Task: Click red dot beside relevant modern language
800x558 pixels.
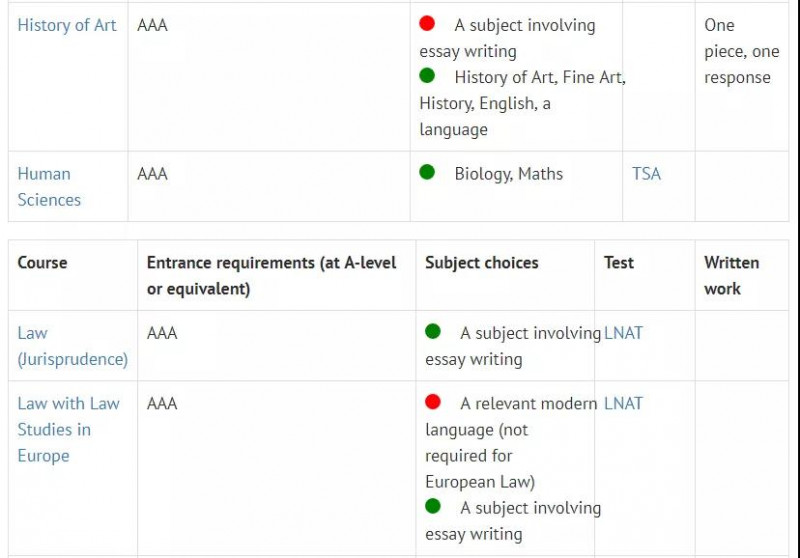Action: (x=433, y=402)
